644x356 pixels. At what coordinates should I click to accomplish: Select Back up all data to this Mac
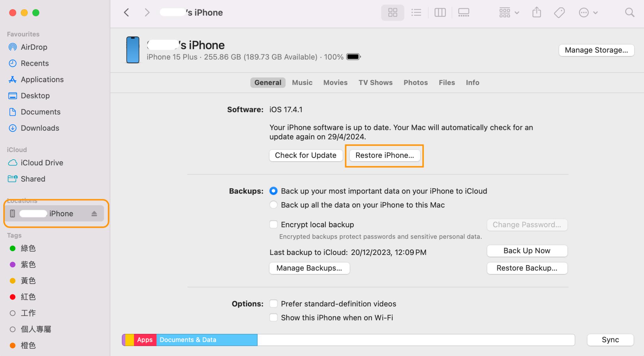coord(274,205)
